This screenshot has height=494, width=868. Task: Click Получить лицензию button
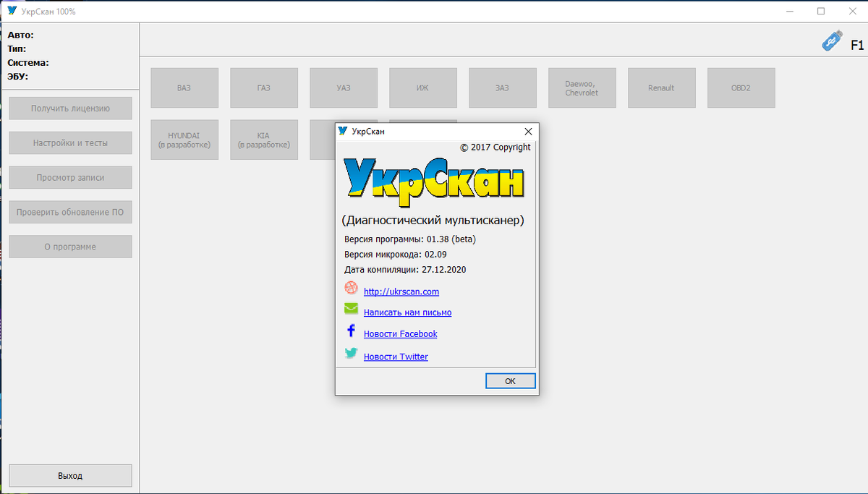(x=70, y=108)
